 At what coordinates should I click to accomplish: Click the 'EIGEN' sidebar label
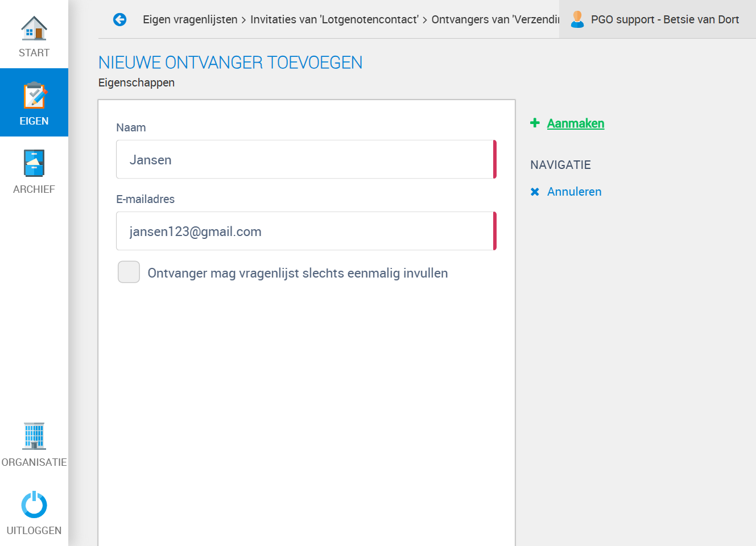click(x=34, y=121)
